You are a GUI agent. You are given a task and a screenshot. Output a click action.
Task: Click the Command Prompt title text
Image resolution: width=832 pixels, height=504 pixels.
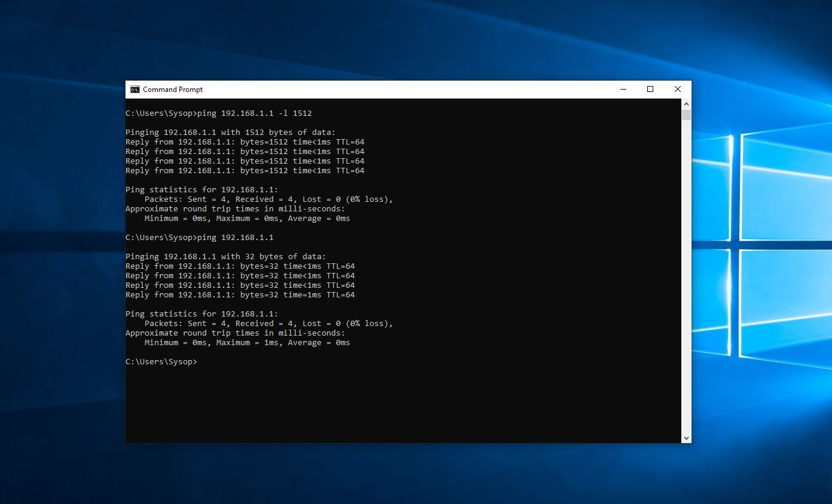pyautogui.click(x=173, y=90)
